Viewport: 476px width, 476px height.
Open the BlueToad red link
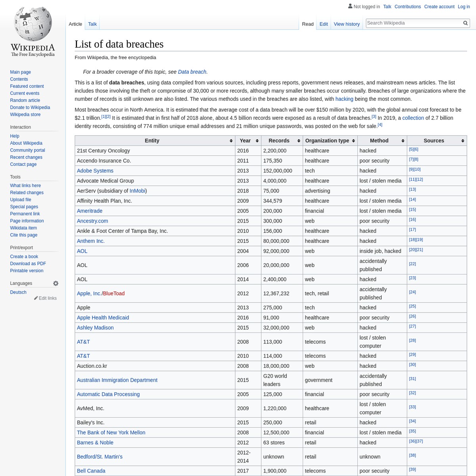tap(114, 294)
